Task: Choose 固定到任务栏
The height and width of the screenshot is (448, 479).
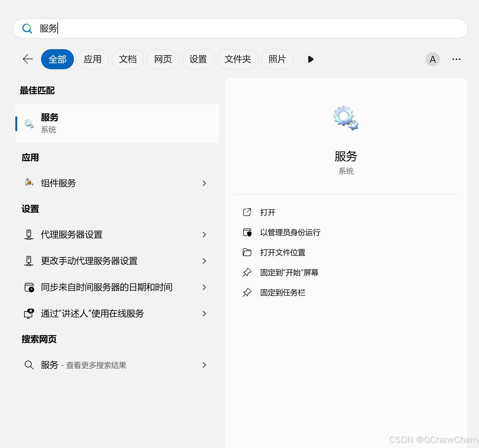Action: (x=283, y=293)
